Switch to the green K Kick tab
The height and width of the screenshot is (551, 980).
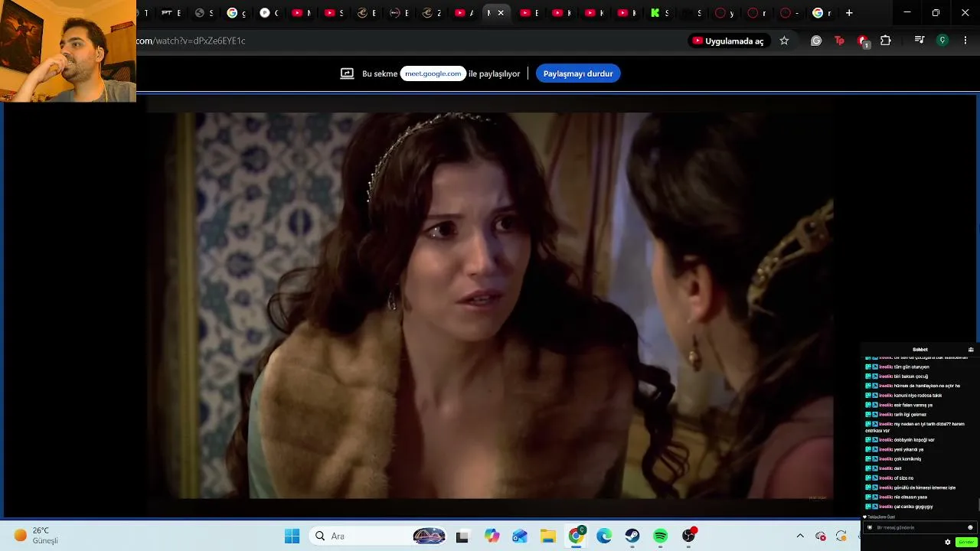(x=660, y=13)
